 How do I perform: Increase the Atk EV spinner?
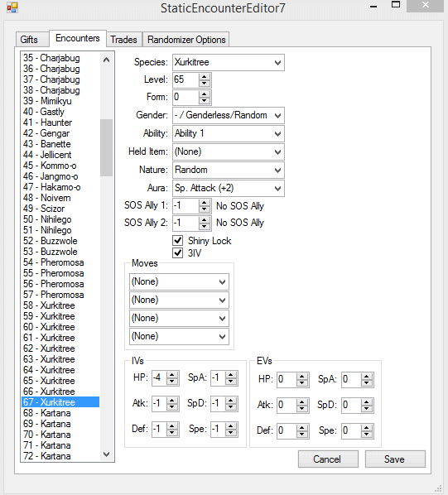301,402
